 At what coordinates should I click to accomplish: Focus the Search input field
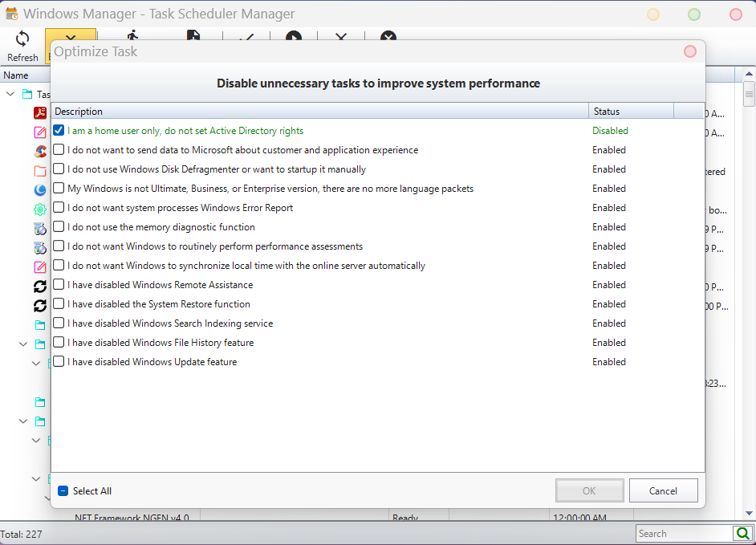(x=684, y=534)
